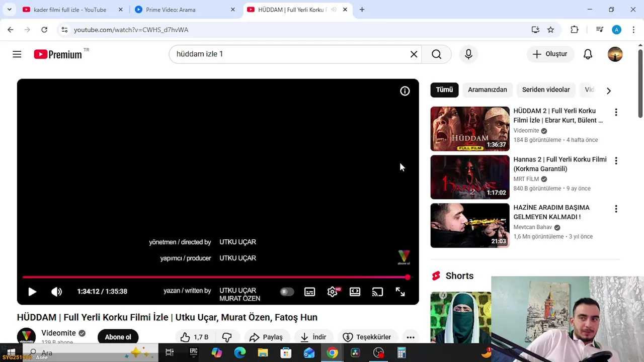Open the notifications bell
Image resolution: width=644 pixels, height=362 pixels.
tap(588, 54)
